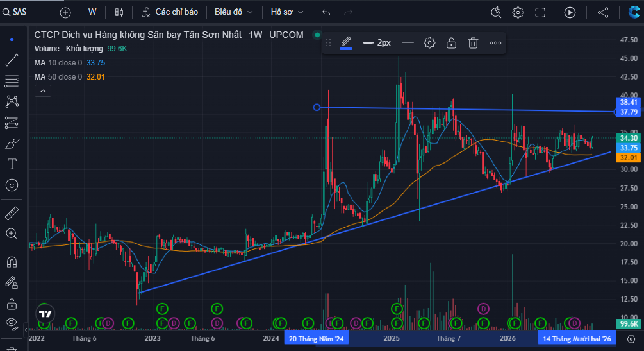Image resolution: width=644 pixels, height=351 pixels.
Task: Add a symbol to compare with plus icon
Action: point(65,13)
